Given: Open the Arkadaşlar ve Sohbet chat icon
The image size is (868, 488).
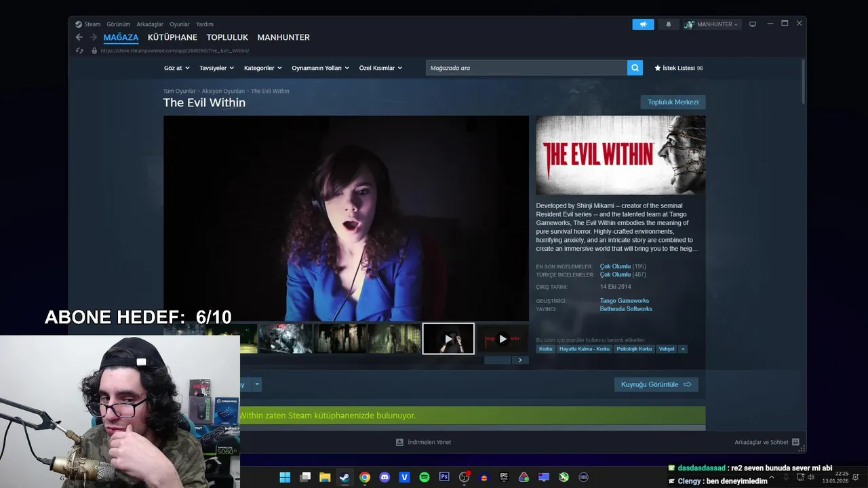Looking at the screenshot, I should click(795, 442).
